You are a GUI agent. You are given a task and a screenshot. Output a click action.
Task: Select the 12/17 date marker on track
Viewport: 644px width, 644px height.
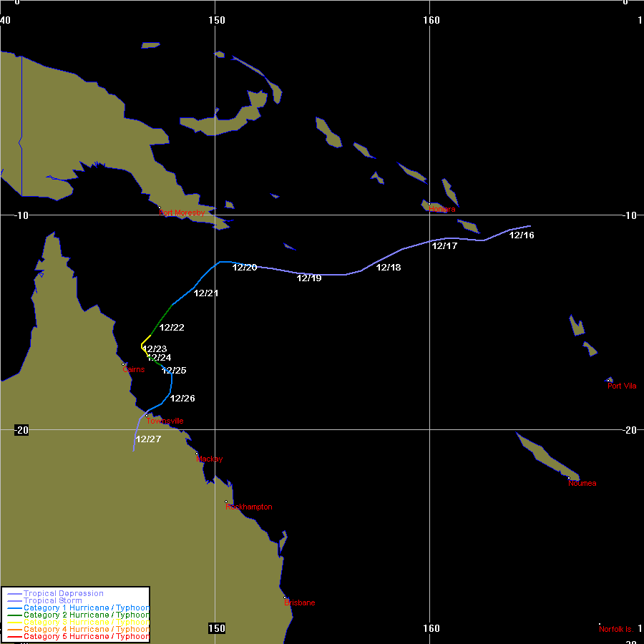(x=444, y=246)
